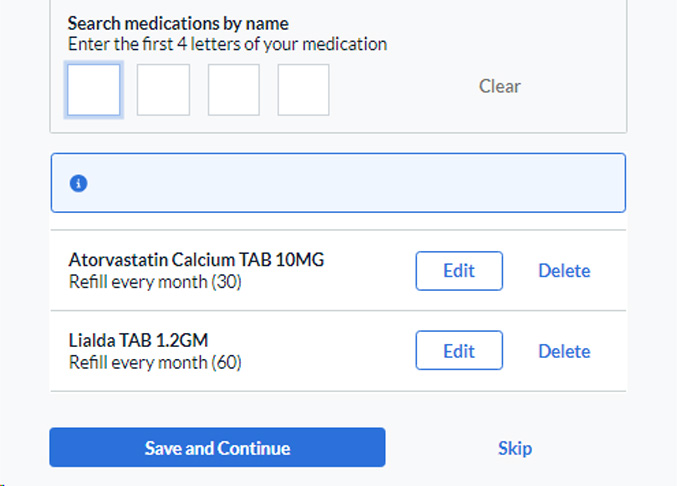Skip the medication step
Image resolution: width=677 pixels, height=486 pixels.
click(514, 448)
